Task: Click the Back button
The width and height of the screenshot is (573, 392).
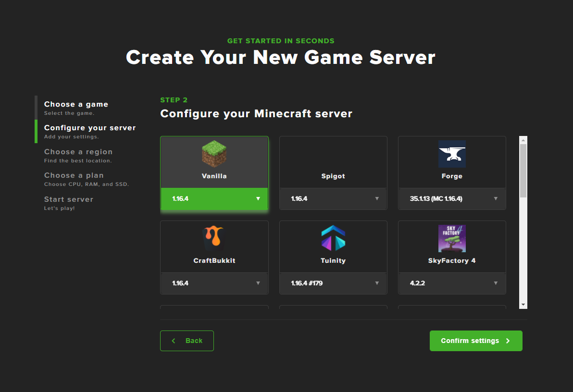Action: pos(187,341)
